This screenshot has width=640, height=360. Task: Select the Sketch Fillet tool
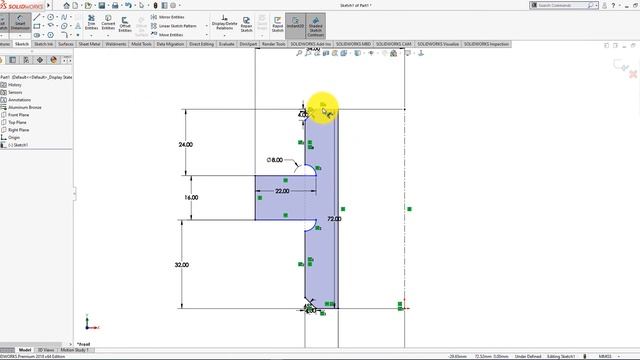(x=64, y=35)
